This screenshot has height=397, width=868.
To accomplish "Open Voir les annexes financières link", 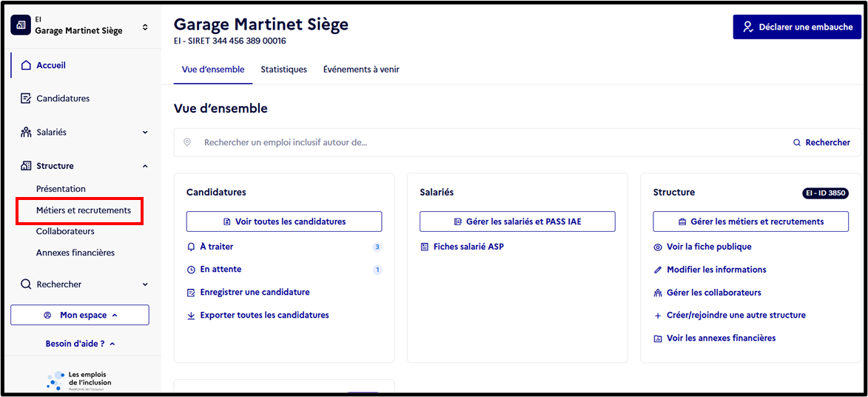I will click(x=721, y=338).
